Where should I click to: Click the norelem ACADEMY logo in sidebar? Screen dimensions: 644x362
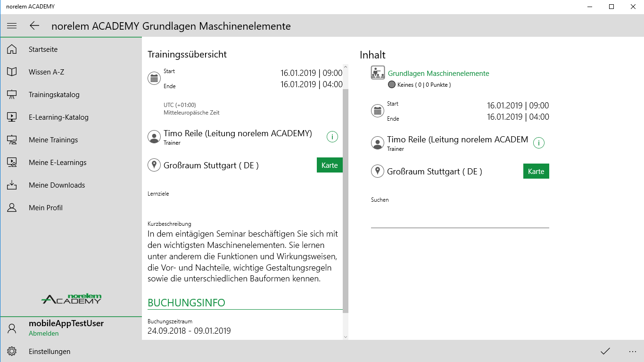point(71,299)
